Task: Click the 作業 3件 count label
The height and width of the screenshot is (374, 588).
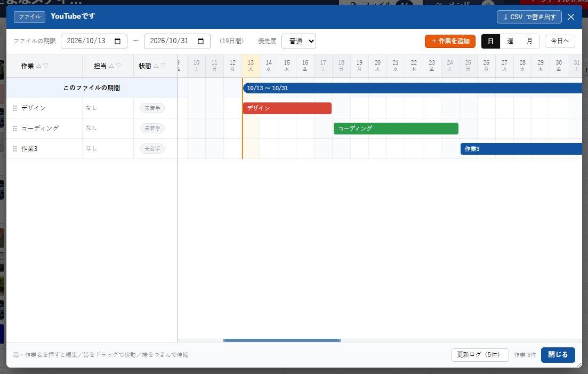Action: pos(525,355)
